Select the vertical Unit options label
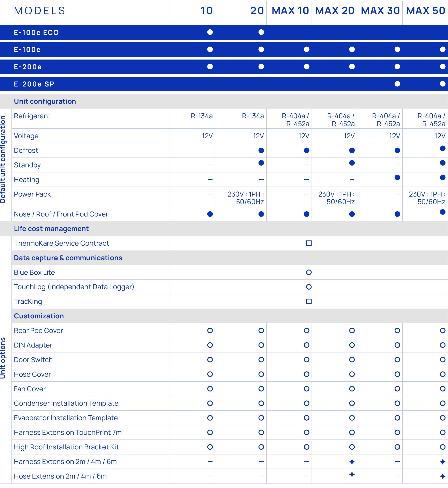The width and height of the screenshot is (448, 488). click(3, 358)
